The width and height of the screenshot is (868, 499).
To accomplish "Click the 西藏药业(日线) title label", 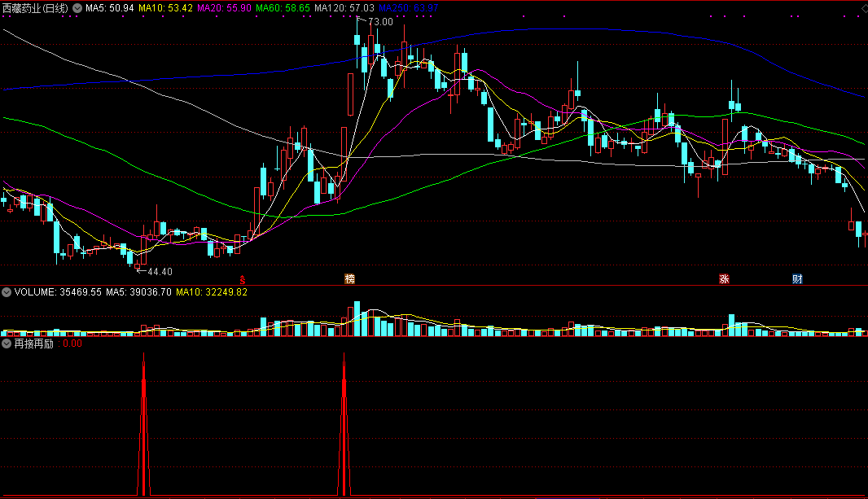I will point(36,8).
